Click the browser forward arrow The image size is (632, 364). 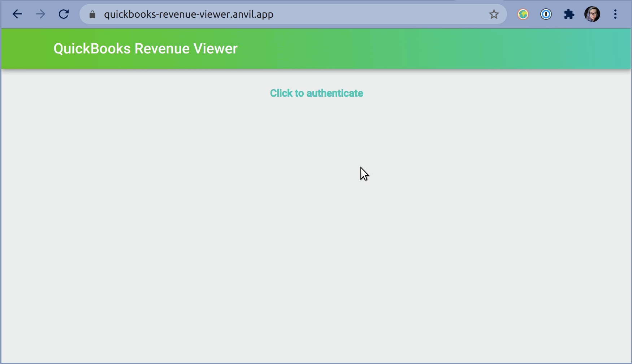[x=40, y=14]
